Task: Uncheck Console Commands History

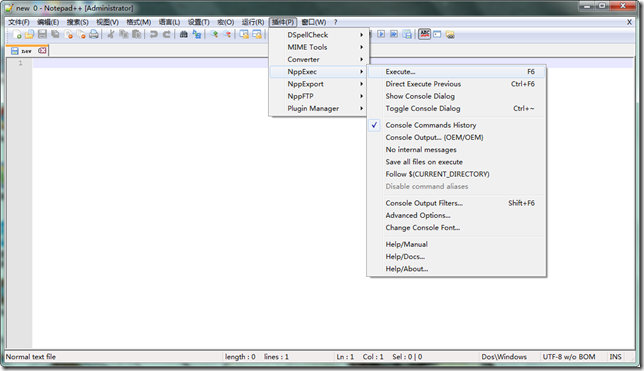Action: tap(457, 125)
